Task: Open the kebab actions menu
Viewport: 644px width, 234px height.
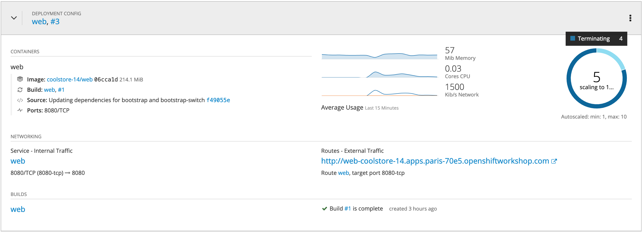Action: (x=630, y=18)
